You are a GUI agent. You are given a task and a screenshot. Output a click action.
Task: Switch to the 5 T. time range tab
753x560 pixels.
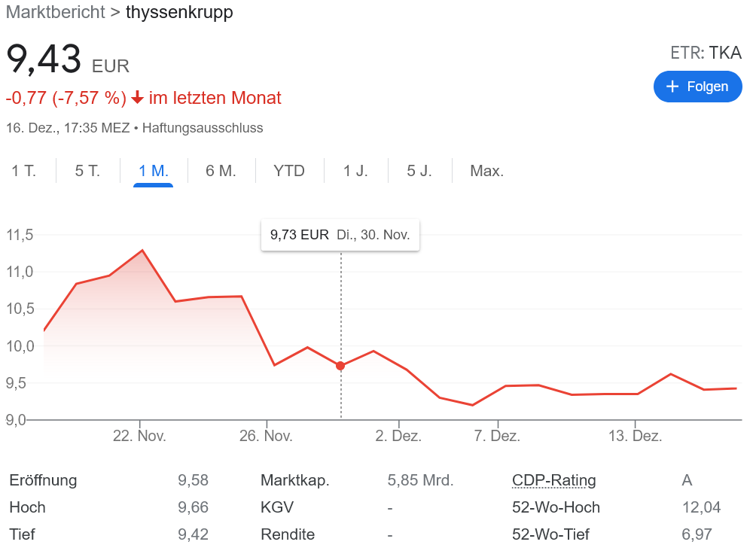pos(87,171)
